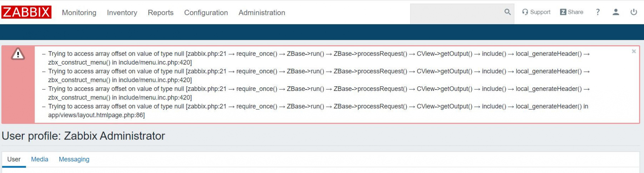Screen dimensions: 644x173
Task: Click the layout.htmlpage.php:86 error line
Action: coord(96,115)
